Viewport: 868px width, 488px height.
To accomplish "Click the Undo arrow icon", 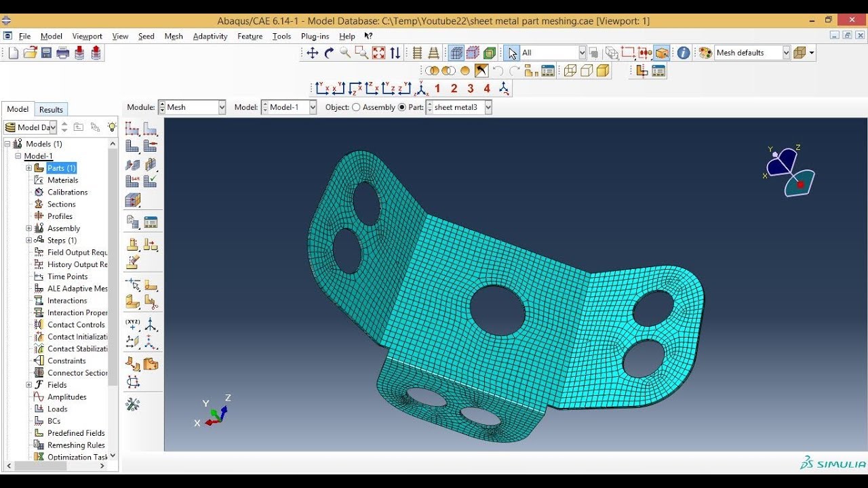I will (x=498, y=70).
